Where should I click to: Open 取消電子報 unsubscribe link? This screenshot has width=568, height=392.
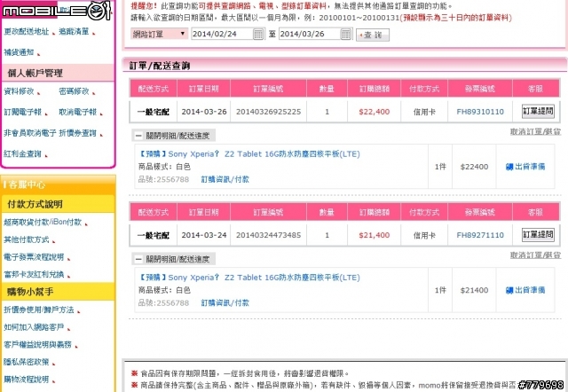(78, 113)
